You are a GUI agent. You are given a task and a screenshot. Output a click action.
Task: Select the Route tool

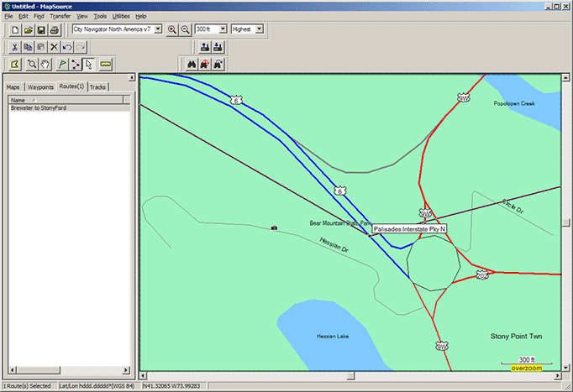(76, 65)
